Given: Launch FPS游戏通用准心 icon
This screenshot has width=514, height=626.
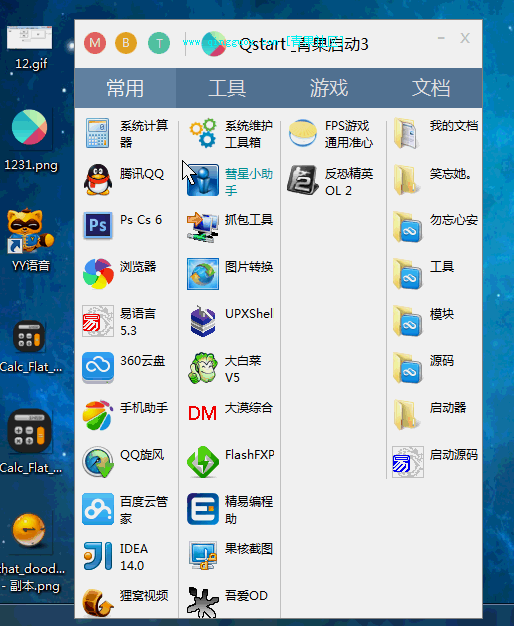Looking at the screenshot, I should (x=303, y=133).
